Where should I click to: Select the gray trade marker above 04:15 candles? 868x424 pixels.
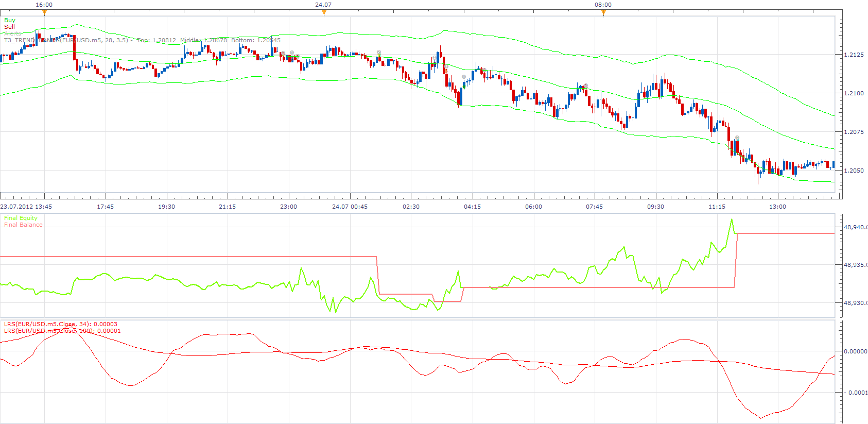464,77
